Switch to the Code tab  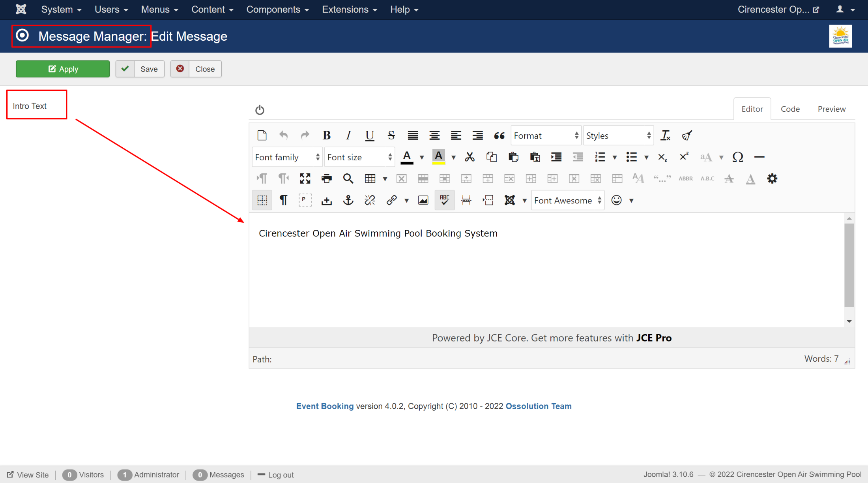click(790, 109)
